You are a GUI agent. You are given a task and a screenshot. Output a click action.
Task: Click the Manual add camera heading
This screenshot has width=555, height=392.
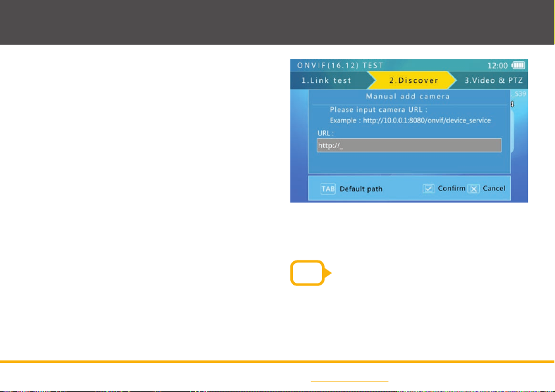(x=408, y=96)
